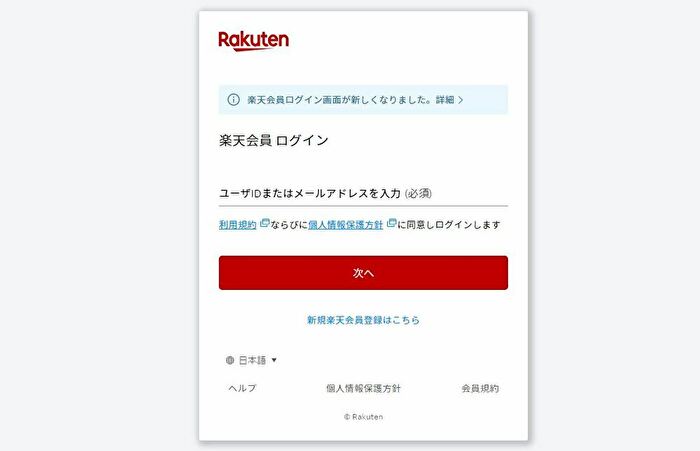Click the Rakuten logo
Image resolution: width=700 pixels, height=451 pixels.
(x=254, y=41)
